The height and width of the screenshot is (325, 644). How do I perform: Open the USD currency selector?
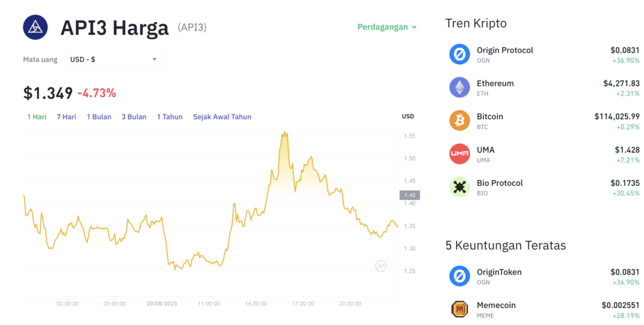tap(113, 59)
